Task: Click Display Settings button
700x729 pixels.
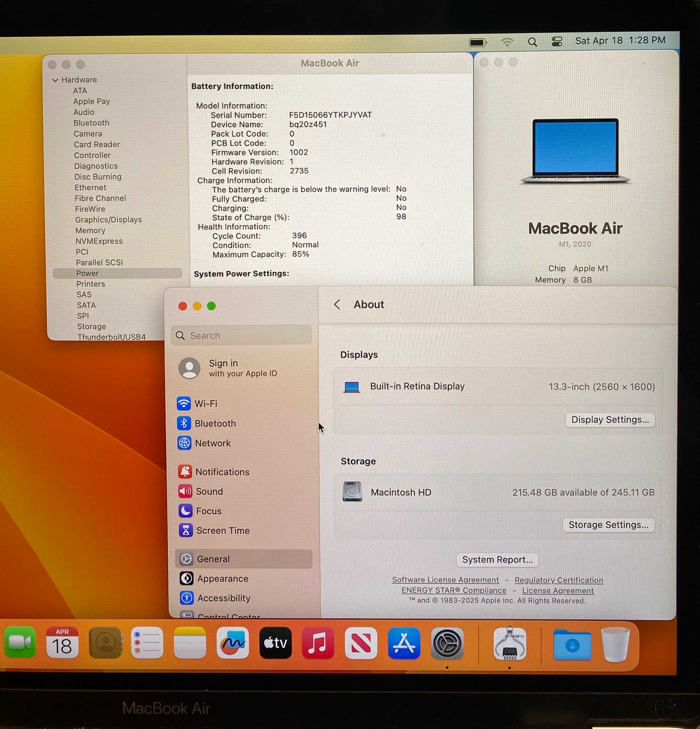Action: pyautogui.click(x=610, y=420)
